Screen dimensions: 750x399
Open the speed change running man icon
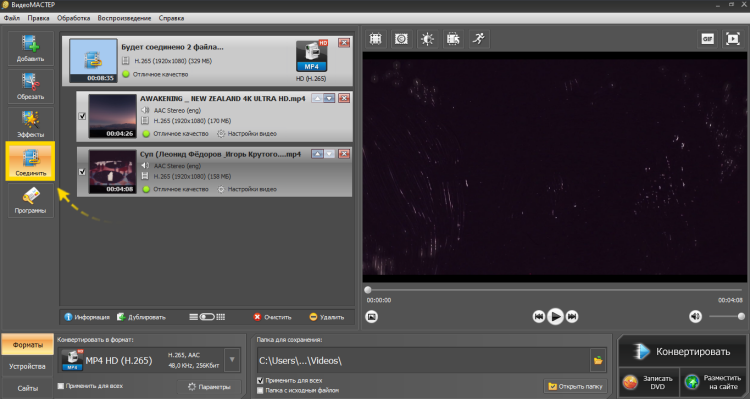point(479,39)
